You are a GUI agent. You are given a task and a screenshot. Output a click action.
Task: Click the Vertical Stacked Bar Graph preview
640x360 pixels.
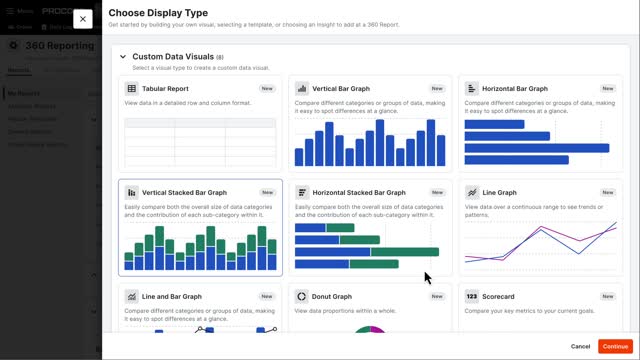[x=200, y=247]
